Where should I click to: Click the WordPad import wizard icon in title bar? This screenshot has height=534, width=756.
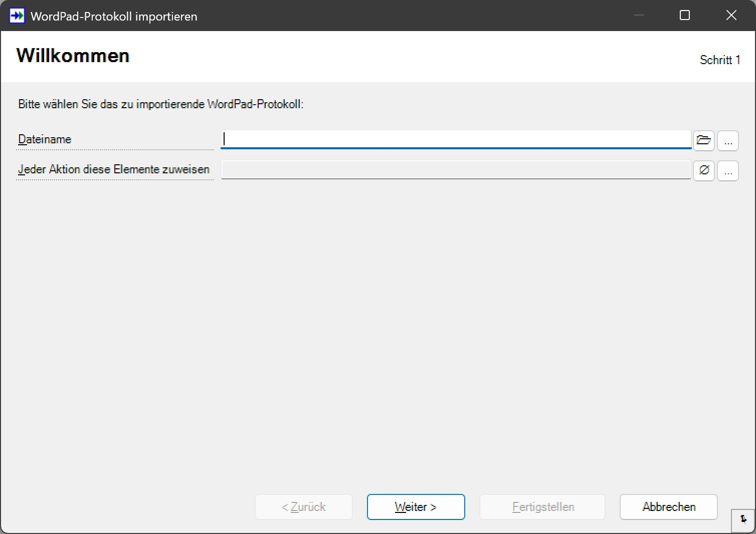click(17, 16)
